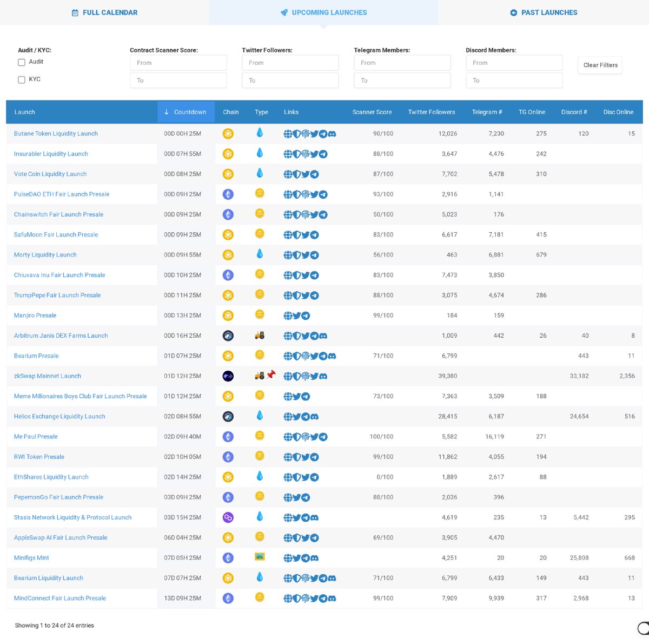The width and height of the screenshot is (649, 644).
Task: Open Chiuvava Inu Fair Launch Presale link
Action: [x=59, y=275]
